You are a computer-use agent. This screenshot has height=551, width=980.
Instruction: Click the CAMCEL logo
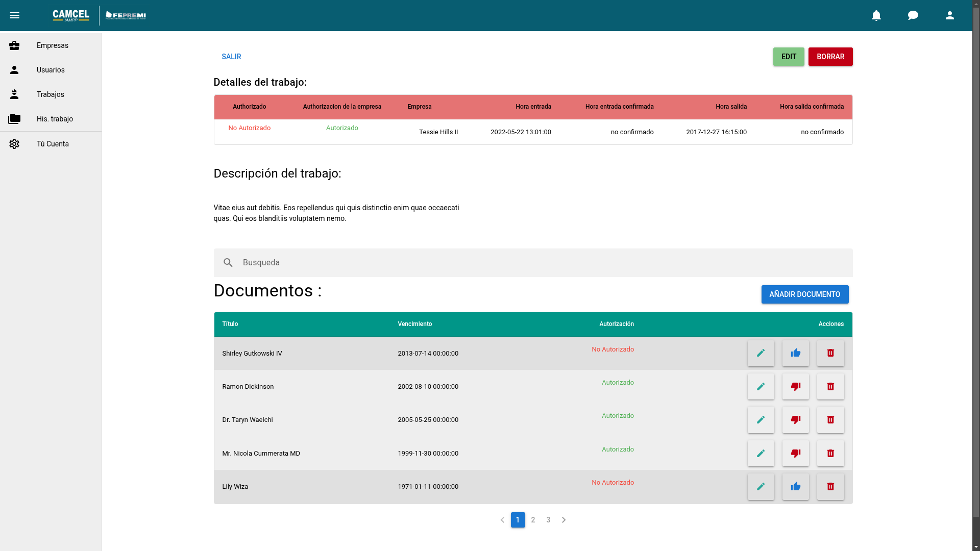(71, 15)
